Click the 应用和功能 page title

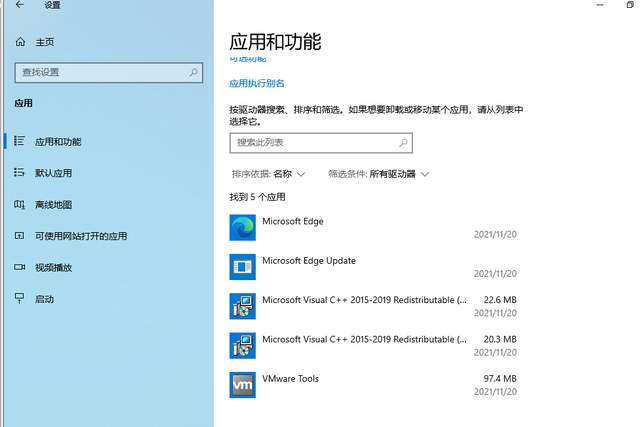(x=275, y=42)
